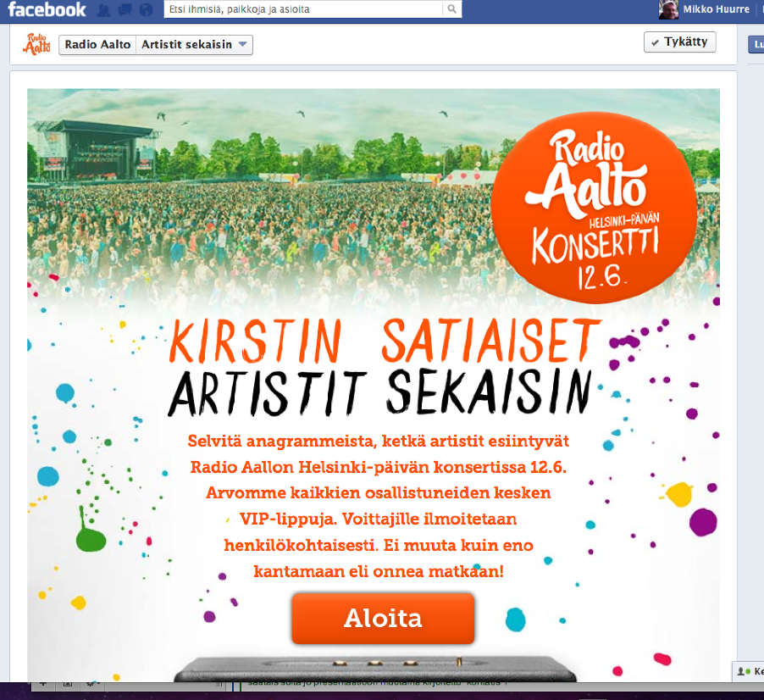Open notifications globe icon
The width and height of the screenshot is (764, 700).
(x=147, y=10)
